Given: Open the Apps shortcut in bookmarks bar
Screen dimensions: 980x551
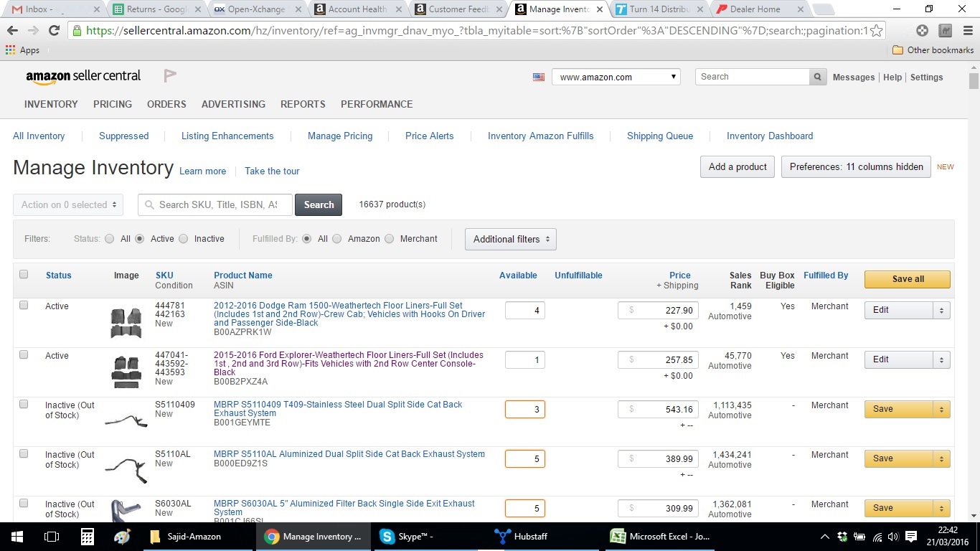Looking at the screenshot, I should [22, 50].
